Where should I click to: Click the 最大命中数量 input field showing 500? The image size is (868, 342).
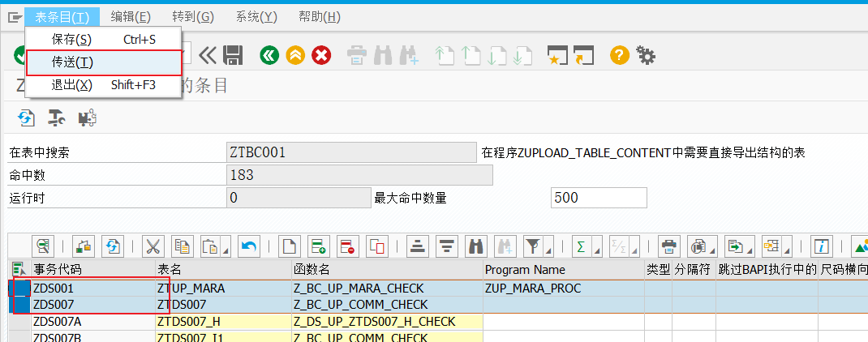599,198
